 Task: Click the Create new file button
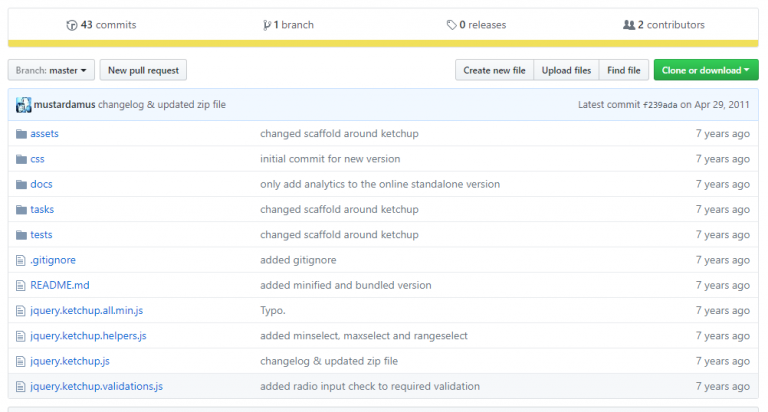point(494,70)
